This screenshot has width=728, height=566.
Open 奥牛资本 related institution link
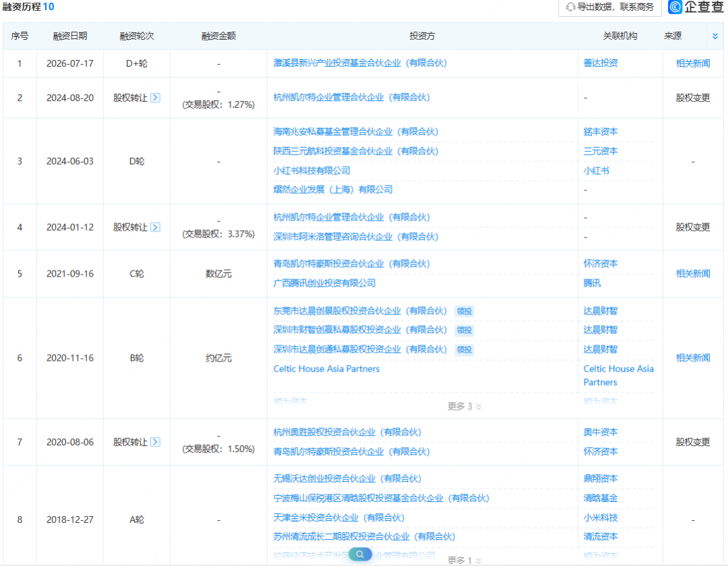[601, 432]
